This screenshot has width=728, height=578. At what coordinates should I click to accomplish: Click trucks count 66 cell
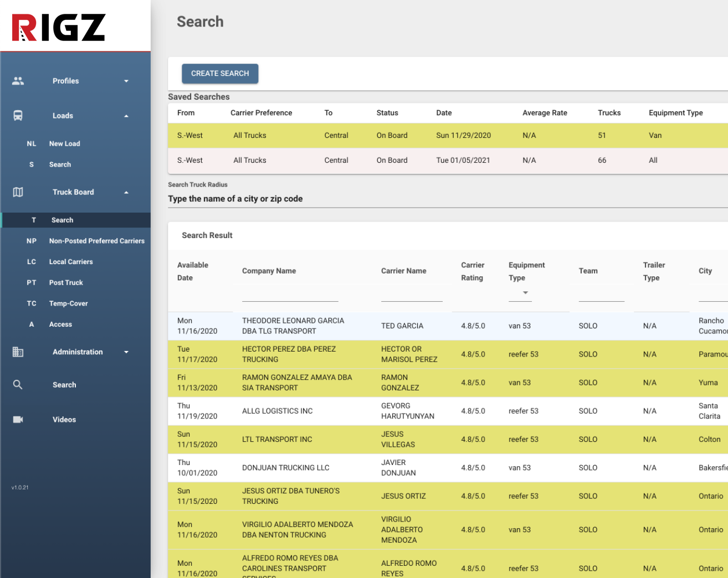(x=602, y=160)
